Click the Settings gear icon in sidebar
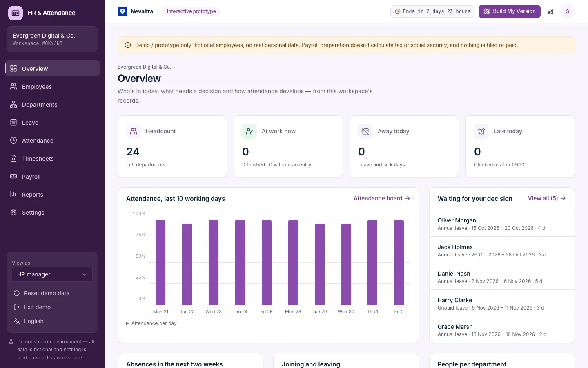This screenshot has height=368, width=588. click(13, 212)
